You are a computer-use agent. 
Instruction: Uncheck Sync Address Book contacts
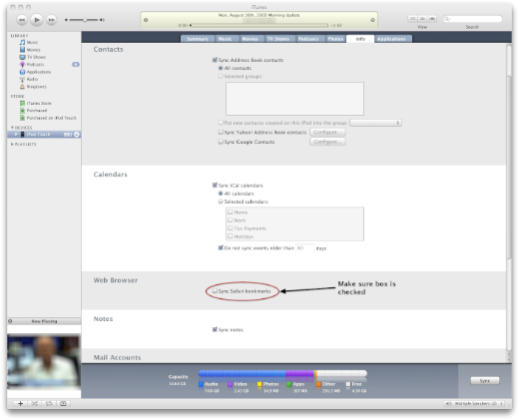(215, 60)
